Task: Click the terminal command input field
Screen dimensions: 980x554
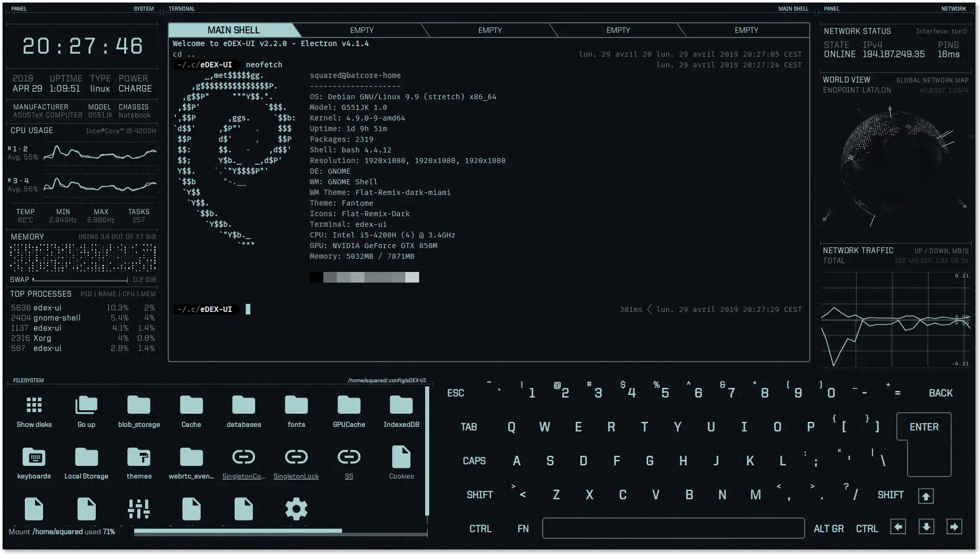Action: [x=249, y=309]
